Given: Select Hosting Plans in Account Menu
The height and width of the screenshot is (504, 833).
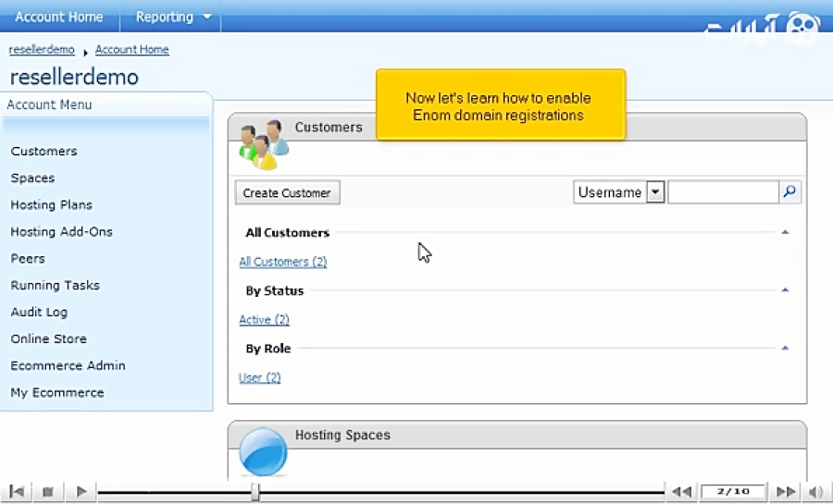Looking at the screenshot, I should click(51, 205).
